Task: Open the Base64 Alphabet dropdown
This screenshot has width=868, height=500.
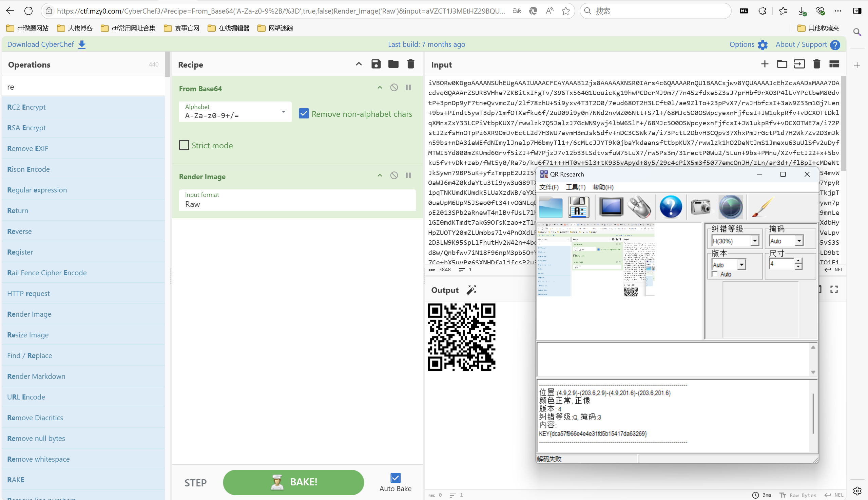Action: 235,112
